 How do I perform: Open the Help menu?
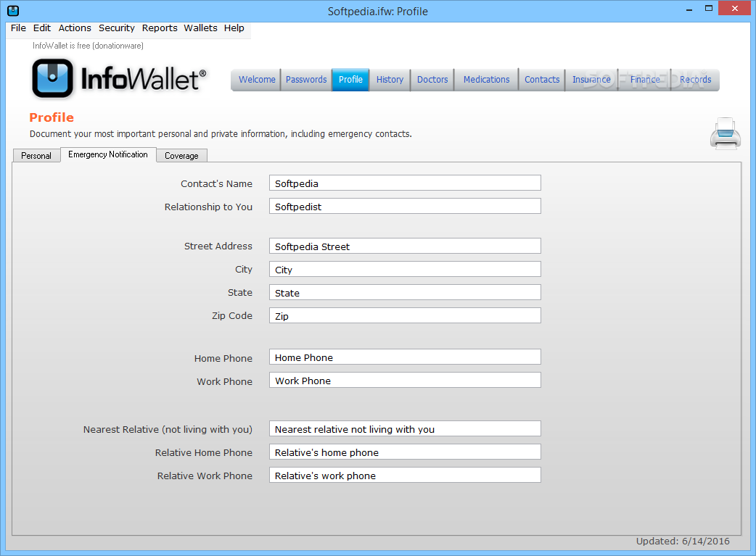(x=234, y=28)
